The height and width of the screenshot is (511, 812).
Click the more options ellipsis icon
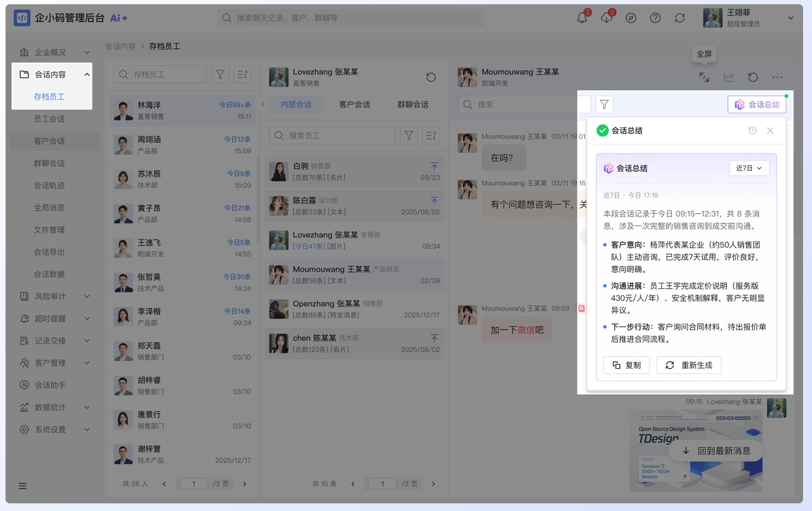coord(777,77)
